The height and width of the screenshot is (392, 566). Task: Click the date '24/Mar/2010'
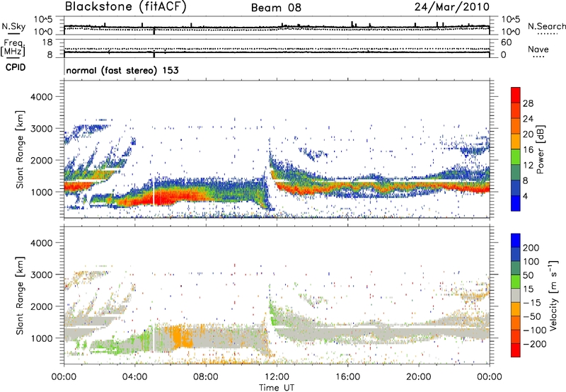[452, 7]
